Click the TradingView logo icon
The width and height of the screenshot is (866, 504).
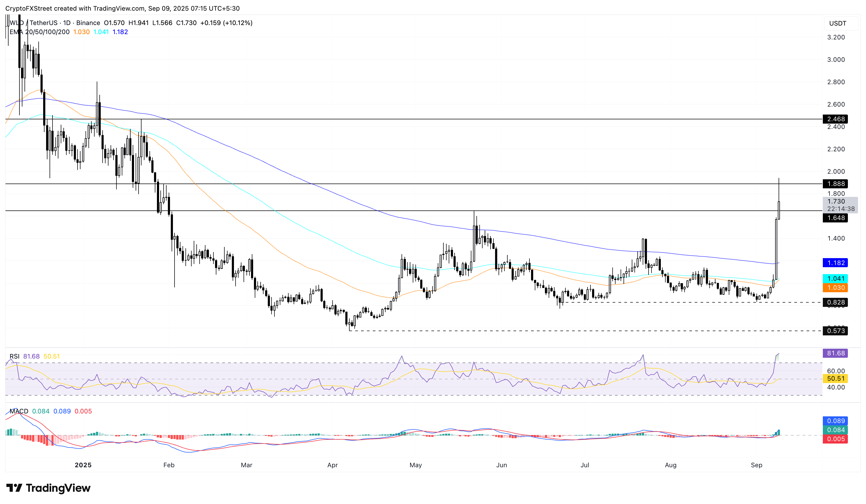14,487
